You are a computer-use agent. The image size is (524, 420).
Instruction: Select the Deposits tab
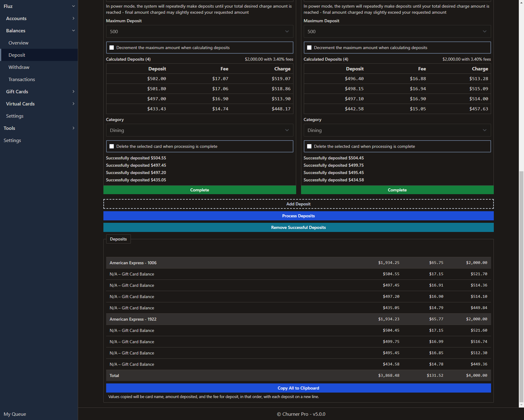point(118,239)
